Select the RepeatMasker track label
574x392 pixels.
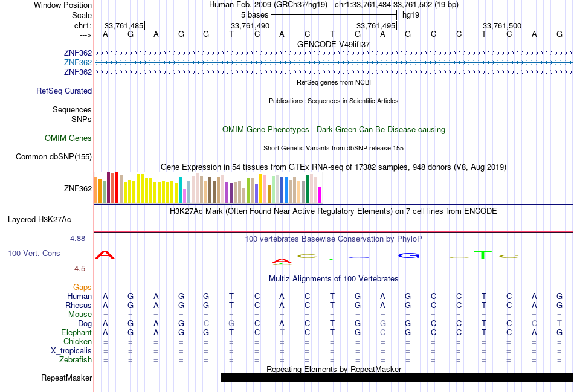tap(66, 378)
